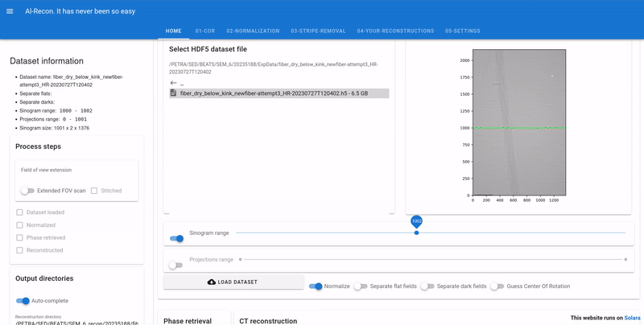
Task: Check the Reconstructed checkbox
Action: [x=19, y=250]
